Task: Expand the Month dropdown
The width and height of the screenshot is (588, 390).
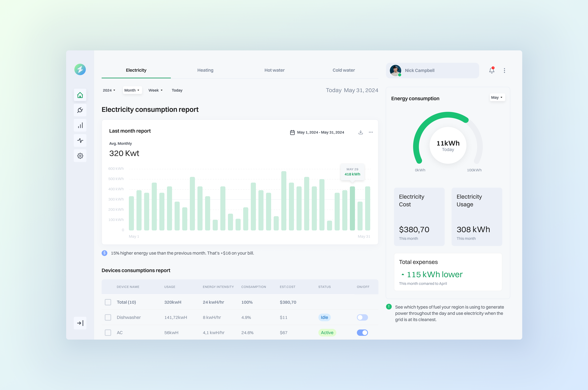Action: coord(132,90)
